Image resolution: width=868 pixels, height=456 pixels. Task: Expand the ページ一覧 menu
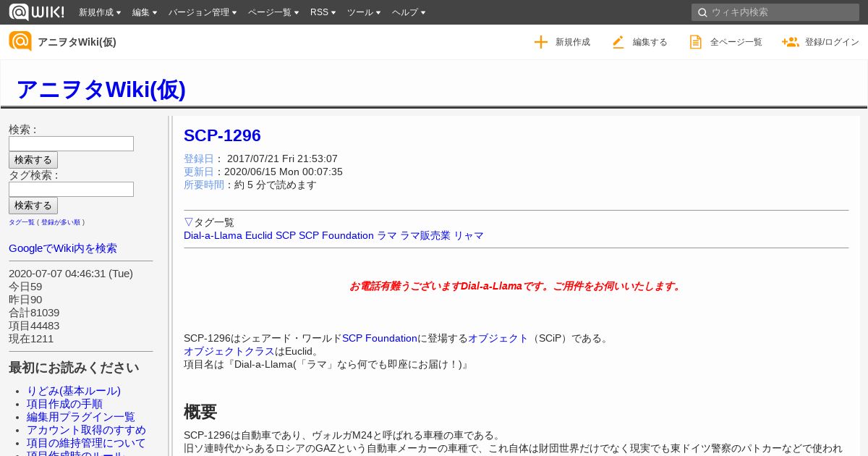[273, 12]
